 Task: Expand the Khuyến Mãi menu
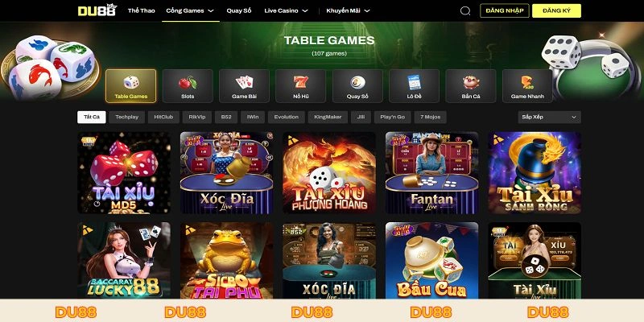(348, 10)
